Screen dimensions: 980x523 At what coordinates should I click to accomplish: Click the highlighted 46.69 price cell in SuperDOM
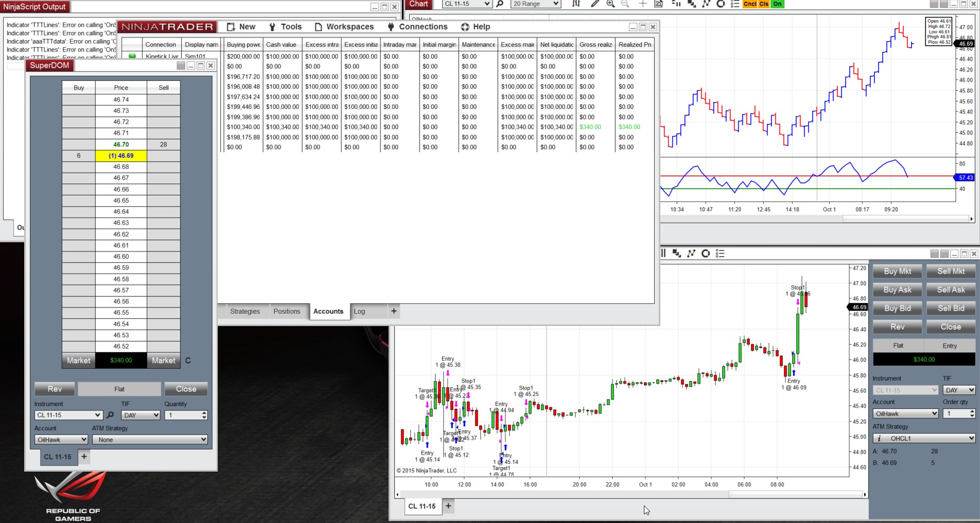121,155
